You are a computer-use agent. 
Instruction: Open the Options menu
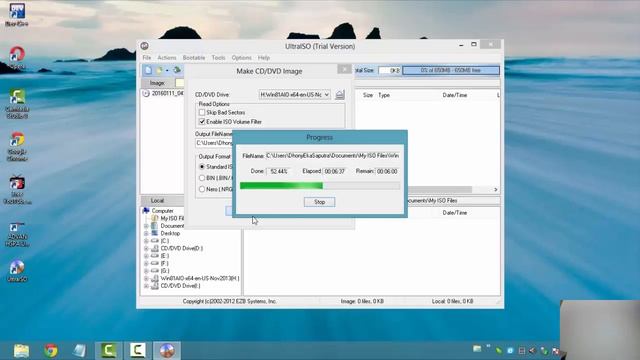[242, 58]
